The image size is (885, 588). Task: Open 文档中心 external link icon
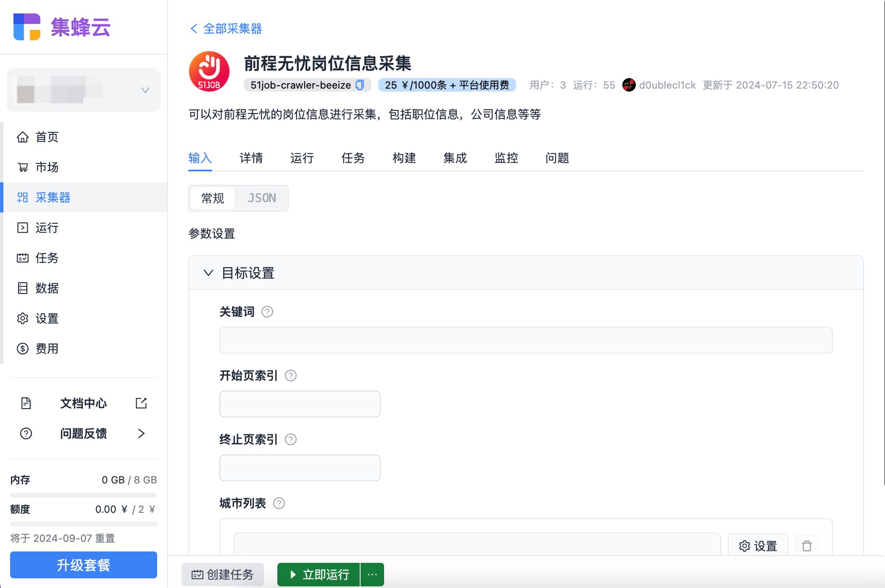[x=141, y=403]
